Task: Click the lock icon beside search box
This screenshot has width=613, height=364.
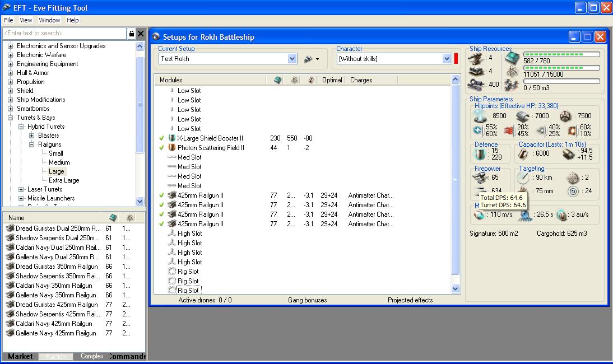Action: point(131,34)
